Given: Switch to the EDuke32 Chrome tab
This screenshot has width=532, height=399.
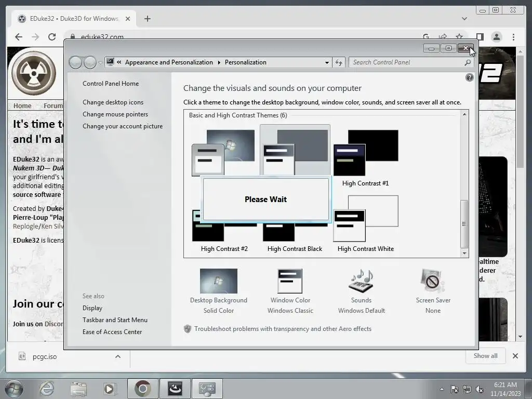Looking at the screenshot, I should (73, 19).
